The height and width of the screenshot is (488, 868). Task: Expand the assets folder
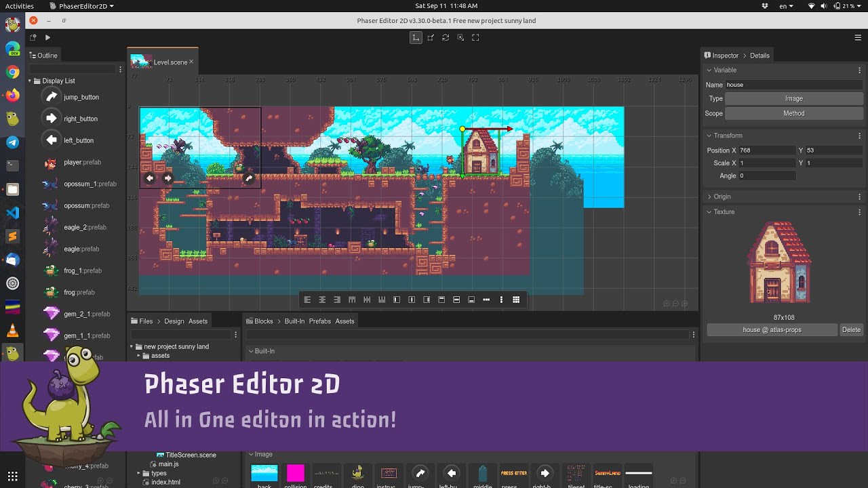(x=139, y=356)
